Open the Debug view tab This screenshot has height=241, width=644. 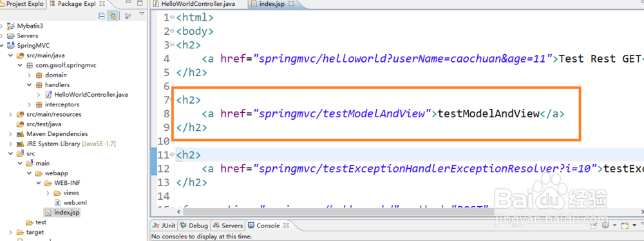[x=194, y=226]
